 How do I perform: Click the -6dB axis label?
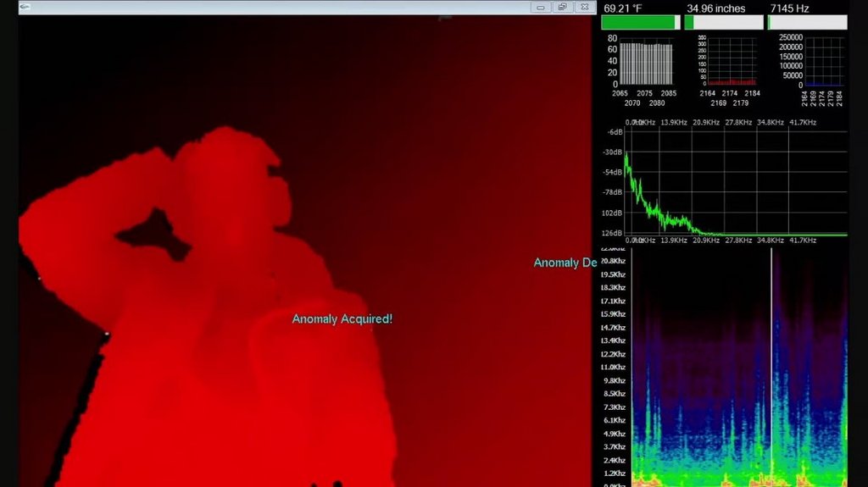[x=615, y=132]
